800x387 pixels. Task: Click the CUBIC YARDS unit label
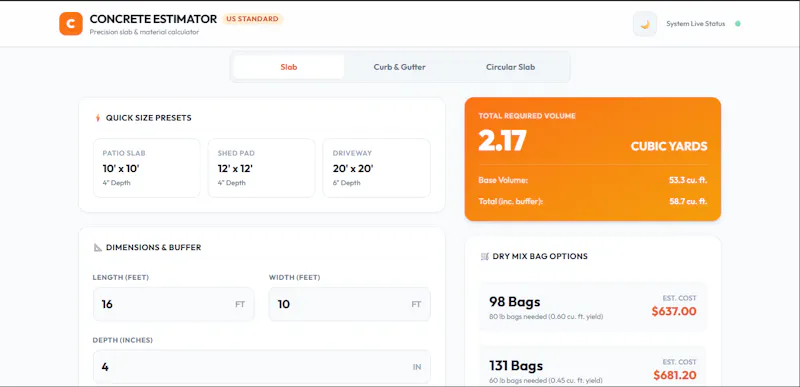(x=669, y=146)
